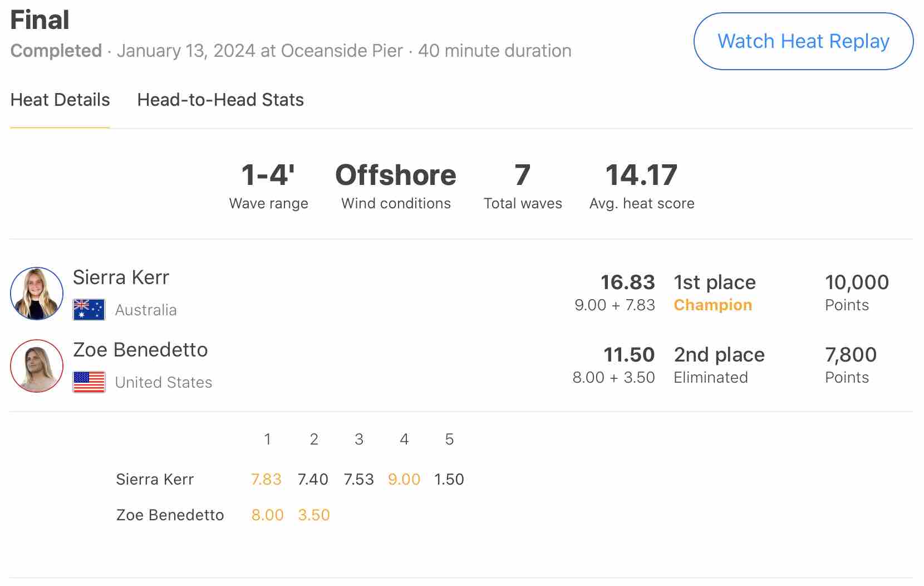This screenshot has width=924, height=586.
Task: Click Sierra Kerr's 16.83 heat total
Action: pyautogui.click(x=627, y=282)
